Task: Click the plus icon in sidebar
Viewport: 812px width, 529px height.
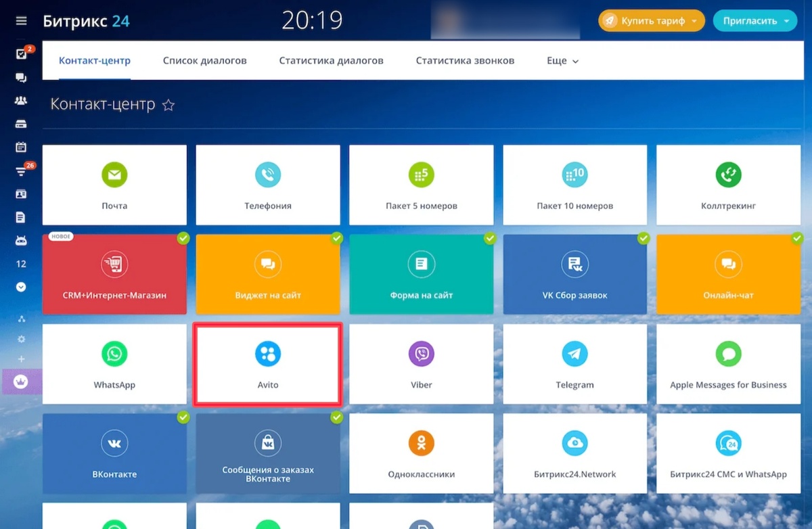Action: [21, 359]
